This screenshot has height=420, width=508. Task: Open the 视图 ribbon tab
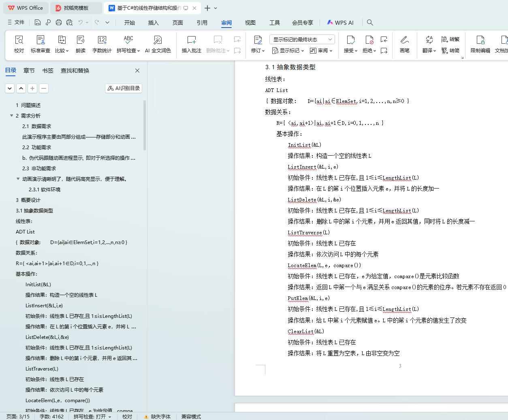click(250, 23)
